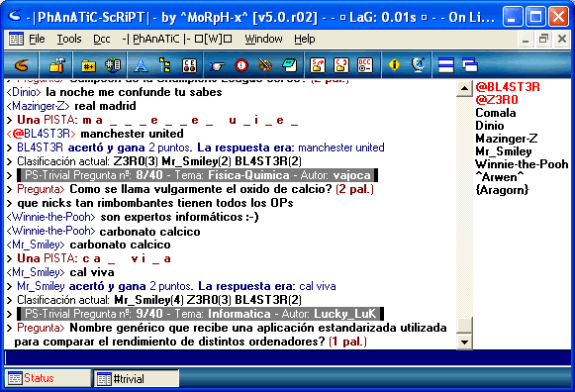Open the paint palette colors icon
Viewport: 575px width, 392px height.
(265, 65)
